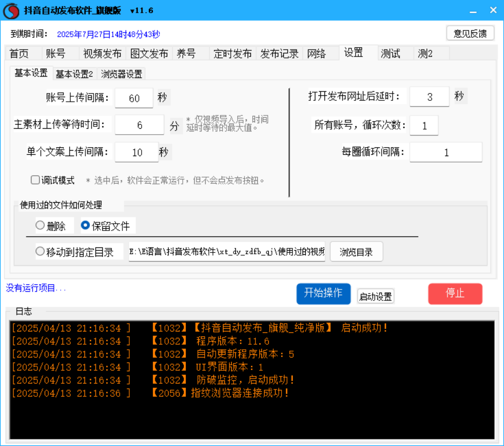The image size is (504, 446).
Task: Click the used-files directory path field
Action: 227,252
